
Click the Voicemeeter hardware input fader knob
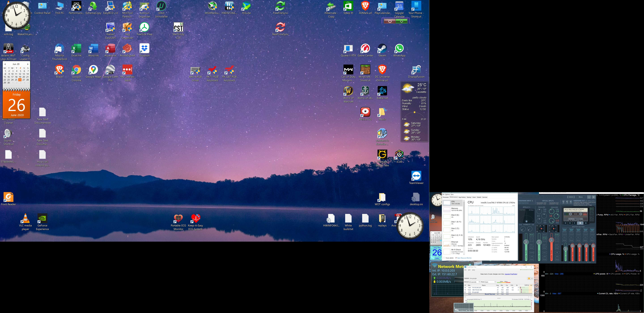click(x=526, y=242)
